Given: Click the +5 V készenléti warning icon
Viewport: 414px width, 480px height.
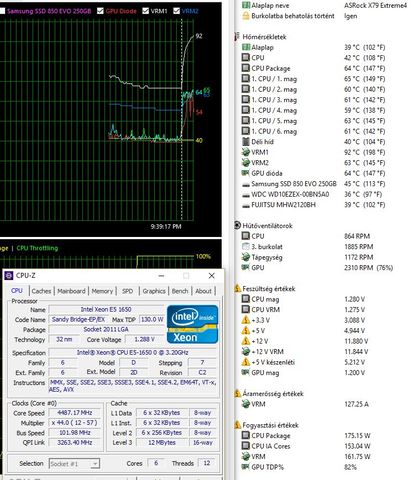Looking at the screenshot, I should coord(246,362).
